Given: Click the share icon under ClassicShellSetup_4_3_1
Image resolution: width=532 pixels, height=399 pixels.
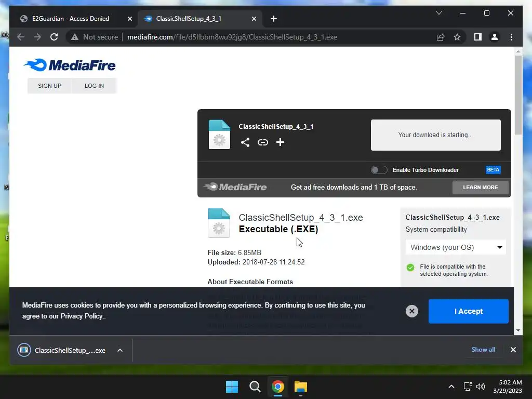Looking at the screenshot, I should coord(245,142).
